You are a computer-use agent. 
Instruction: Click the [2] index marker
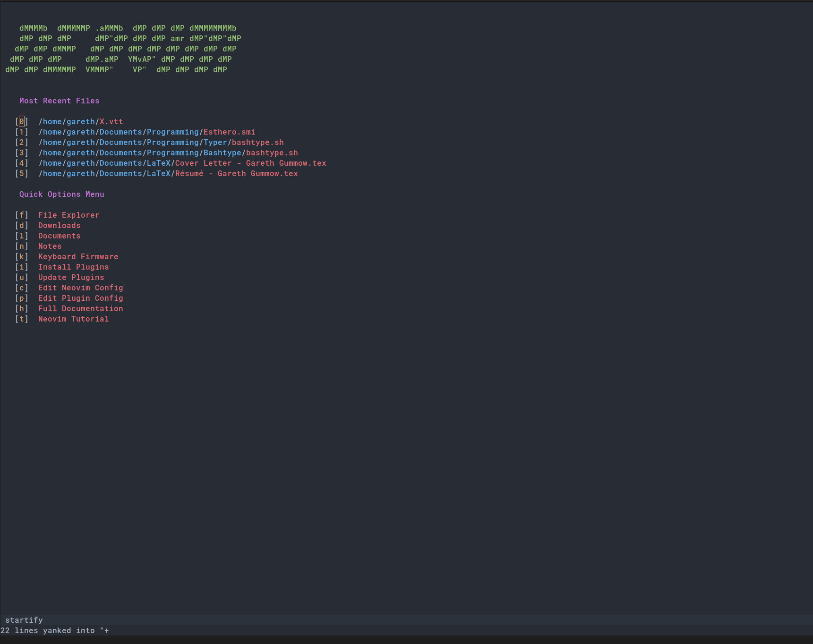(x=22, y=142)
